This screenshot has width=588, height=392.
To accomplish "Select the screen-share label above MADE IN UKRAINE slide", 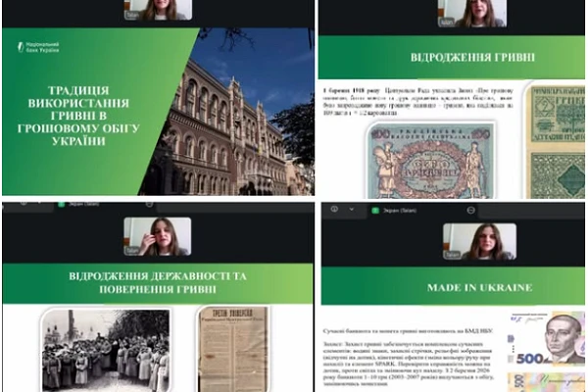I will [x=402, y=208].
